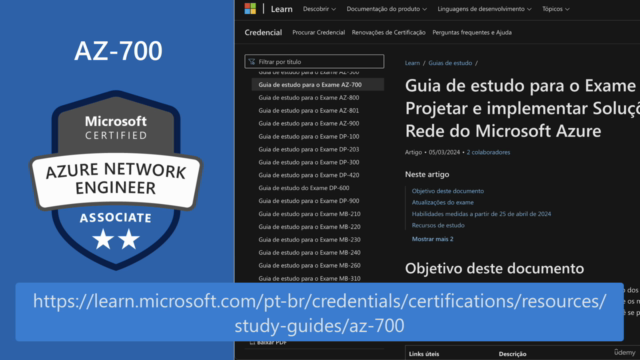This screenshot has width=640, height=360.
Task: Click Guias de estudo breadcrumb link
Action: [450, 63]
